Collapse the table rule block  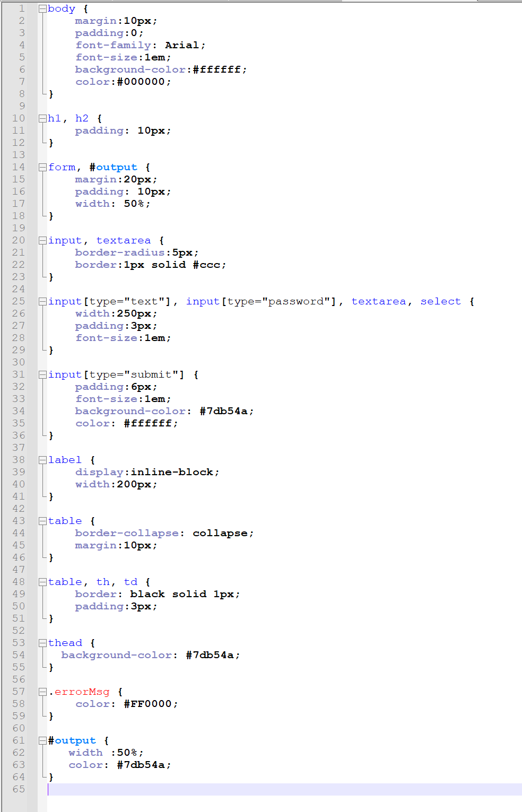point(42,520)
